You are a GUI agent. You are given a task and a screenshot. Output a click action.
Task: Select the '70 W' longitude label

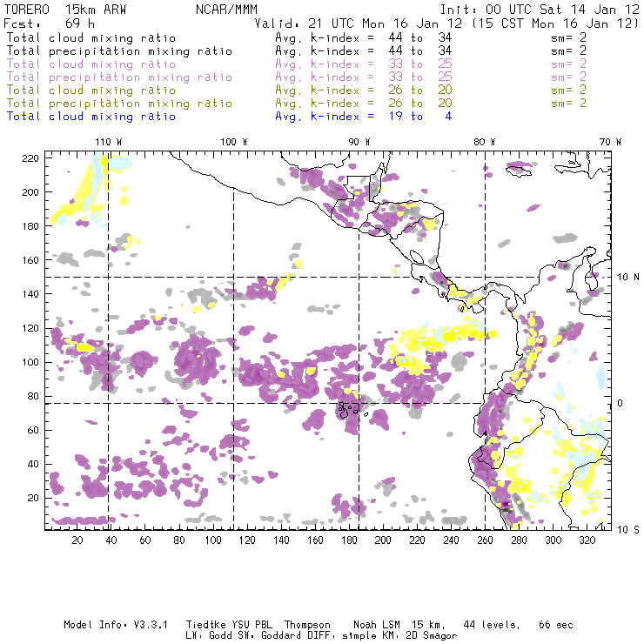click(610, 142)
